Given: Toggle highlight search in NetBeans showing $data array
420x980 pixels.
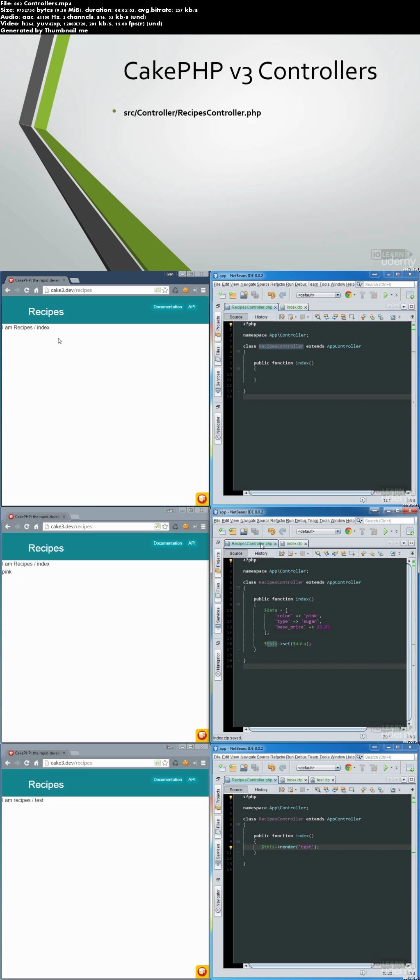Looking at the screenshot, I should (x=343, y=553).
